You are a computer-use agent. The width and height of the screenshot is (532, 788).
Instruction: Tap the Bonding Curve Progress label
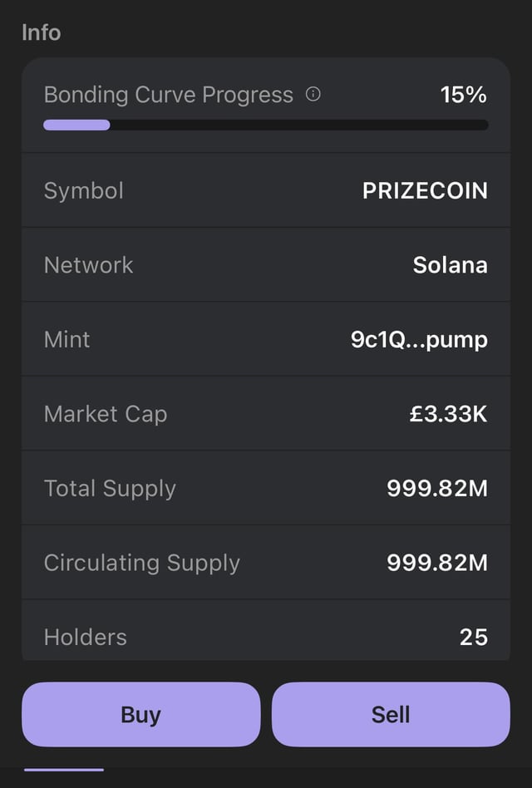point(168,95)
